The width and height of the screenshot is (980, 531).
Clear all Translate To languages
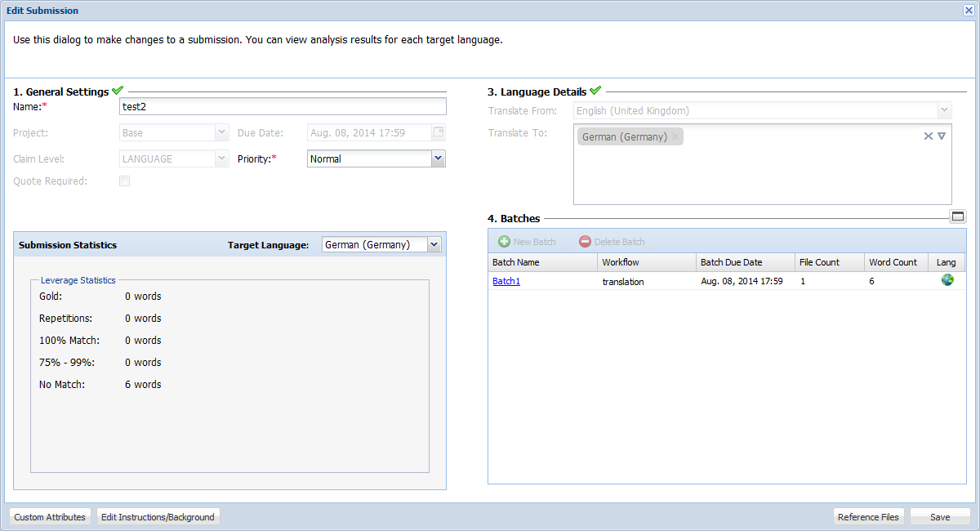(x=928, y=136)
